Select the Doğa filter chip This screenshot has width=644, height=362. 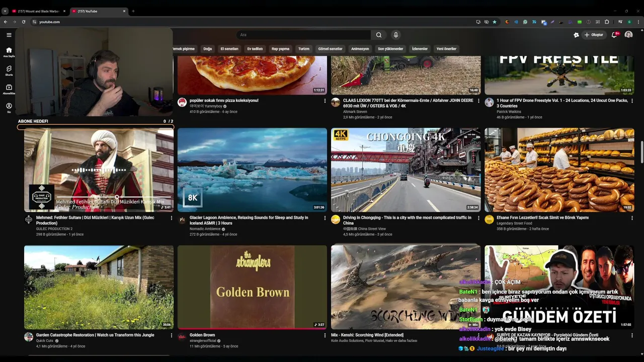207,49
